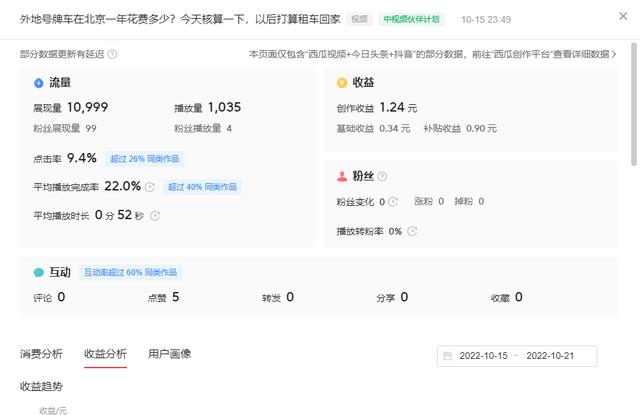Click 粉丝展现量 99 text

click(x=64, y=129)
